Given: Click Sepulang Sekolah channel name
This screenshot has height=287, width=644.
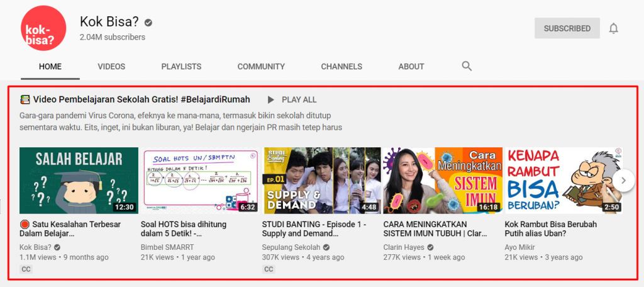Looking at the screenshot, I should click(x=291, y=247).
